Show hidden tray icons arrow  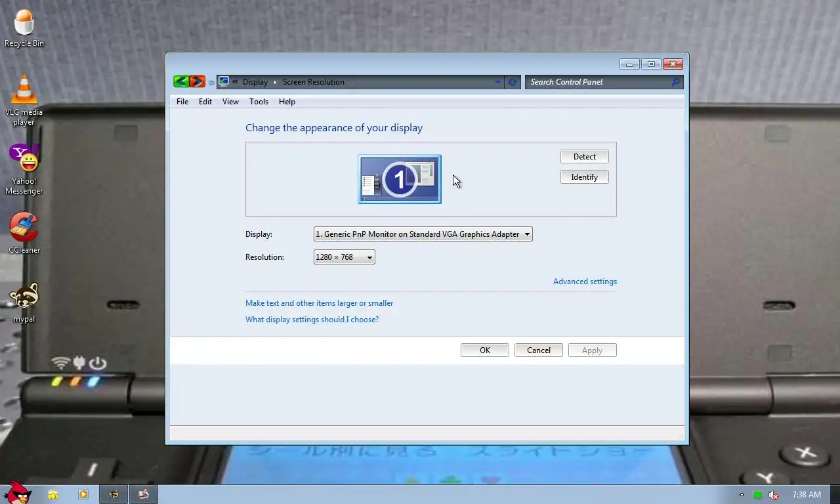click(742, 495)
